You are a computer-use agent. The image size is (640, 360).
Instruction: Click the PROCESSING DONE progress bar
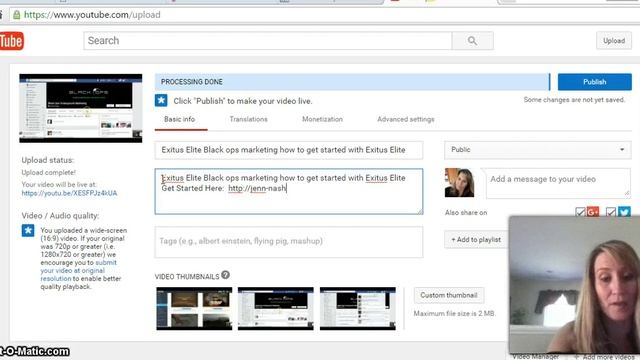coord(352,82)
